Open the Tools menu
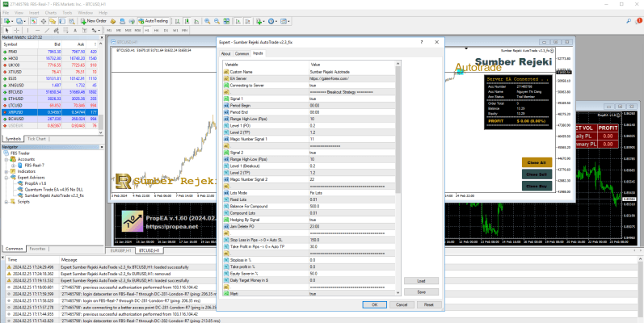Screen dimensions: 644x323 click(67, 13)
